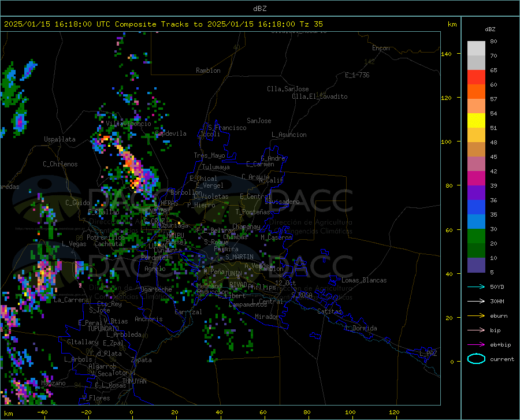Click the 'La_Carrera' map label

point(71,300)
